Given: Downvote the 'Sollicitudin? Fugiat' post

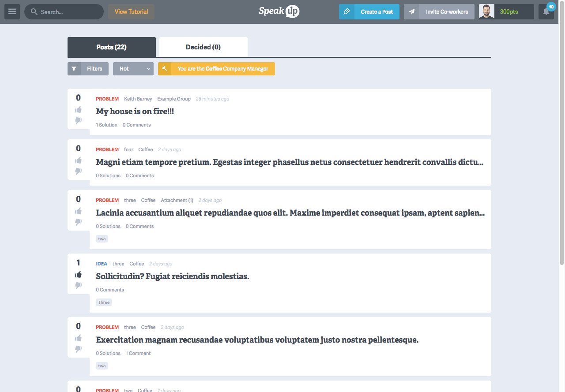Looking at the screenshot, I should pos(78,285).
